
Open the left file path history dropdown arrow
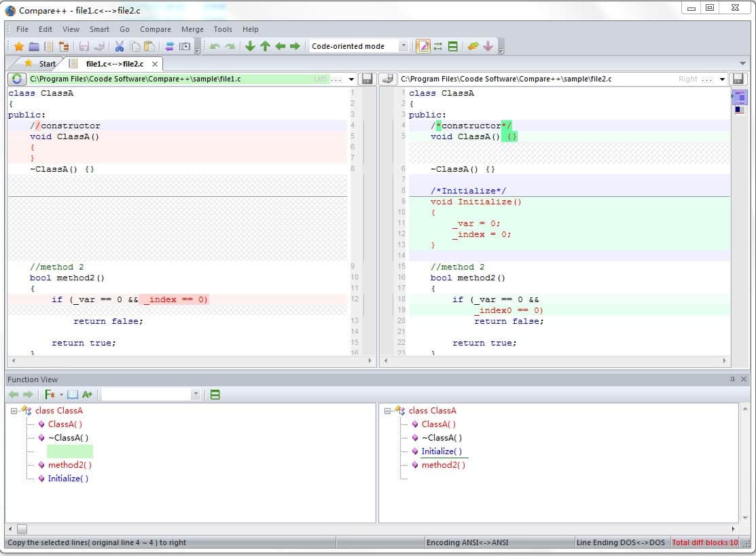pyautogui.click(x=351, y=79)
